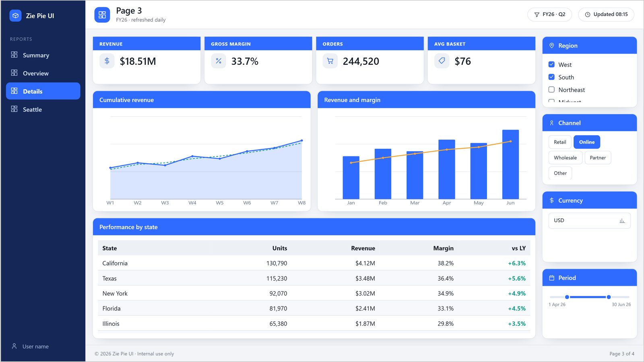Click the Period slider start handle

567,297
